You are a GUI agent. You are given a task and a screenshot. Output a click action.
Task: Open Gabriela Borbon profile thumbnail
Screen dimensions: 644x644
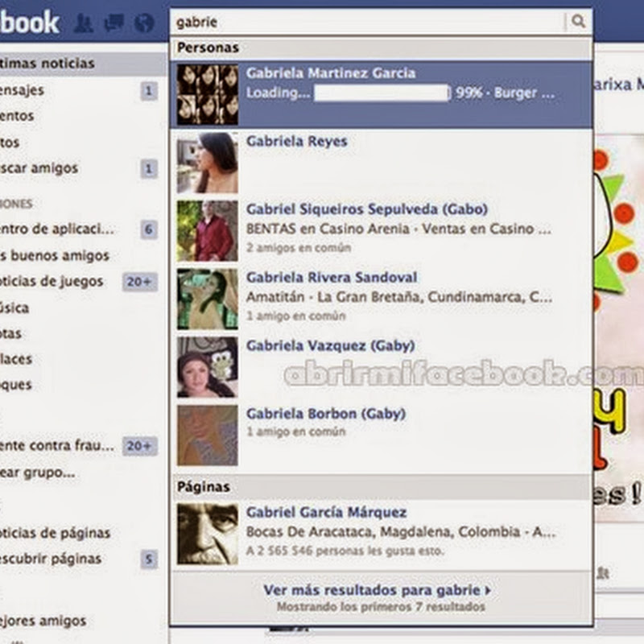click(x=208, y=436)
